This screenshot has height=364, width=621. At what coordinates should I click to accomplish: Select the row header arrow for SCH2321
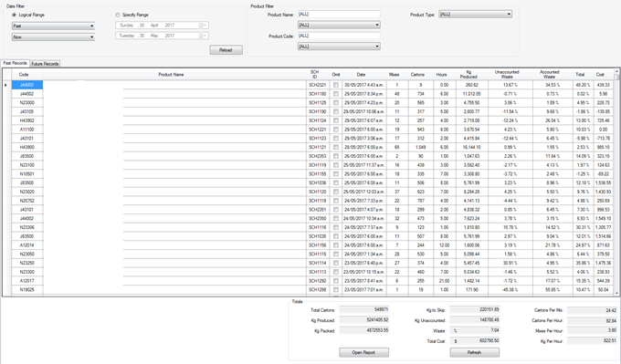coord(6,85)
